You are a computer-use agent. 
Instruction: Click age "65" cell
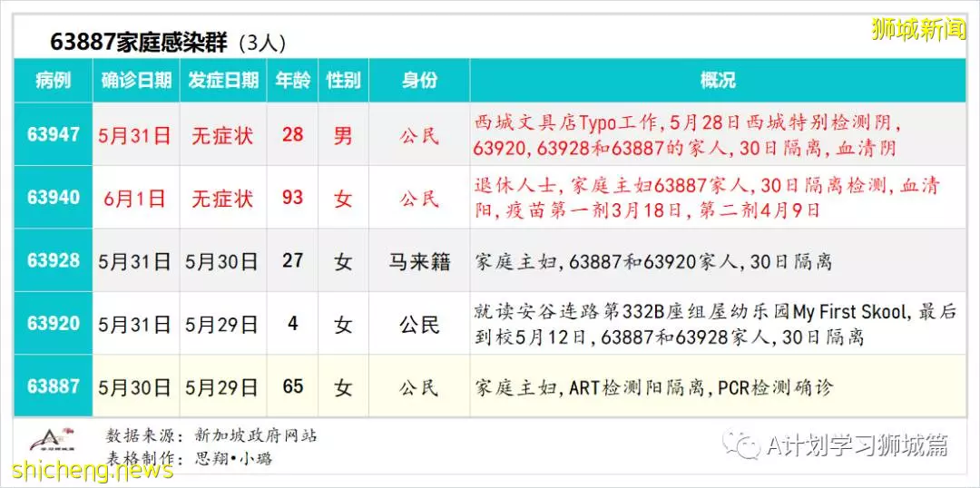[292, 386]
